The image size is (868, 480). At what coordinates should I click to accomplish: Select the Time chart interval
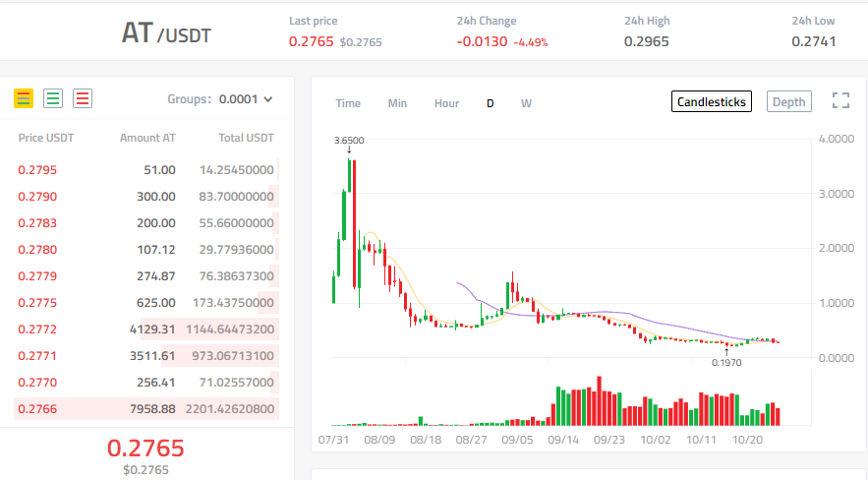[348, 103]
